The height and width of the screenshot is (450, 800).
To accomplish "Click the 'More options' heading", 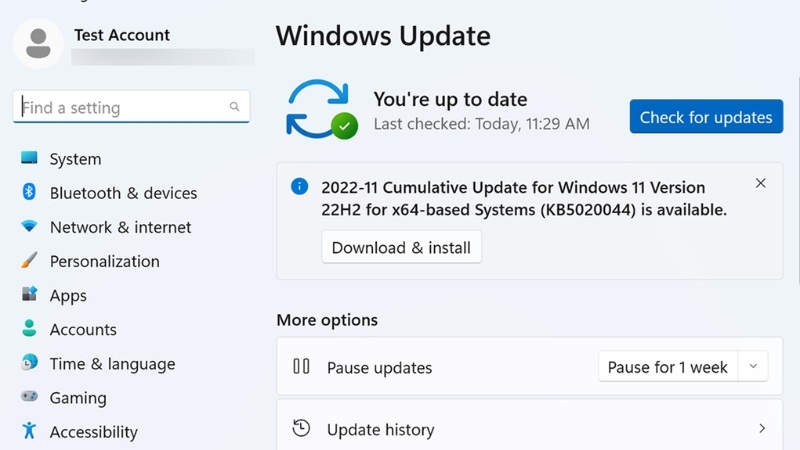I will pos(327,320).
